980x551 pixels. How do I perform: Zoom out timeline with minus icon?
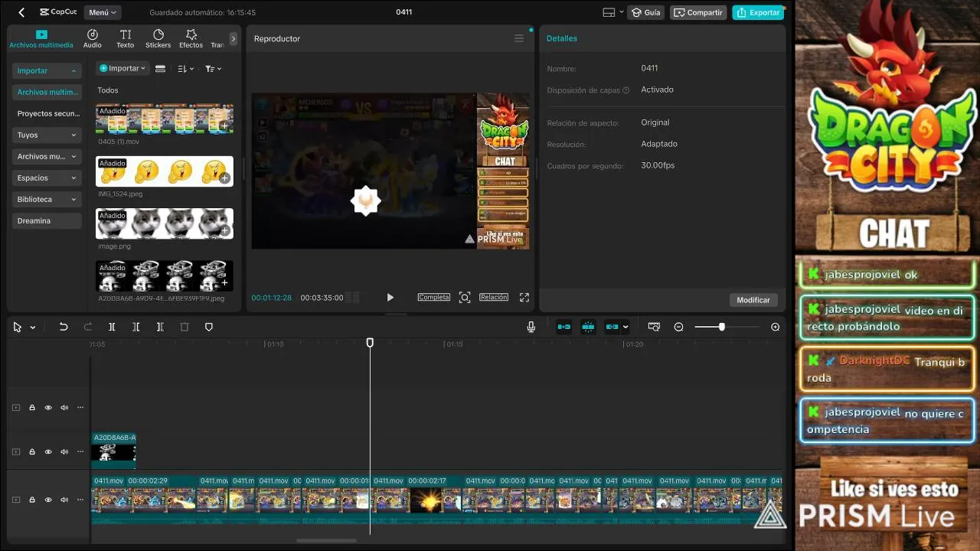[678, 327]
